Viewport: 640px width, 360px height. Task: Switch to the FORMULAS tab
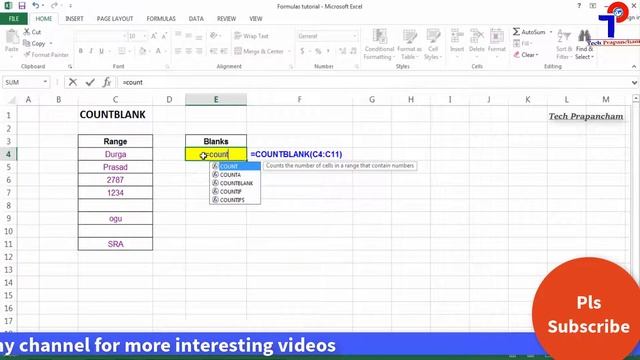coord(161,19)
